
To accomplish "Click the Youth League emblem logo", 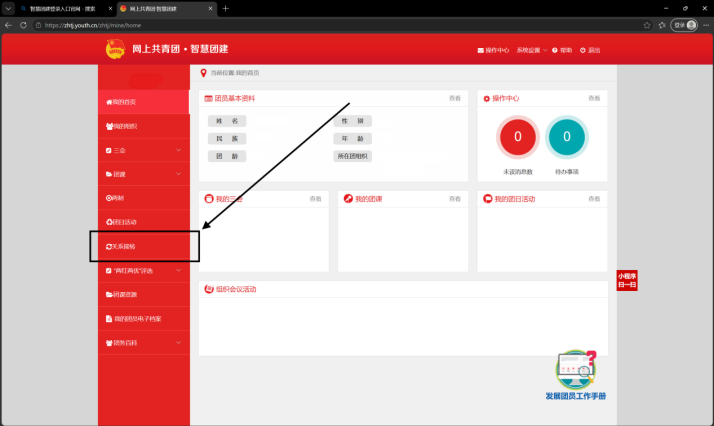I will pos(115,49).
